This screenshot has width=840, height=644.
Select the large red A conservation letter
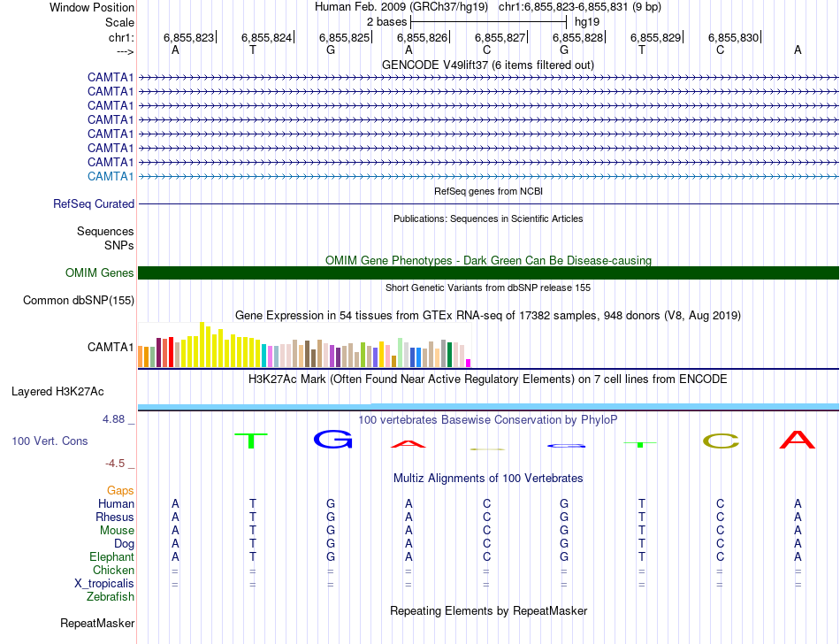click(798, 439)
